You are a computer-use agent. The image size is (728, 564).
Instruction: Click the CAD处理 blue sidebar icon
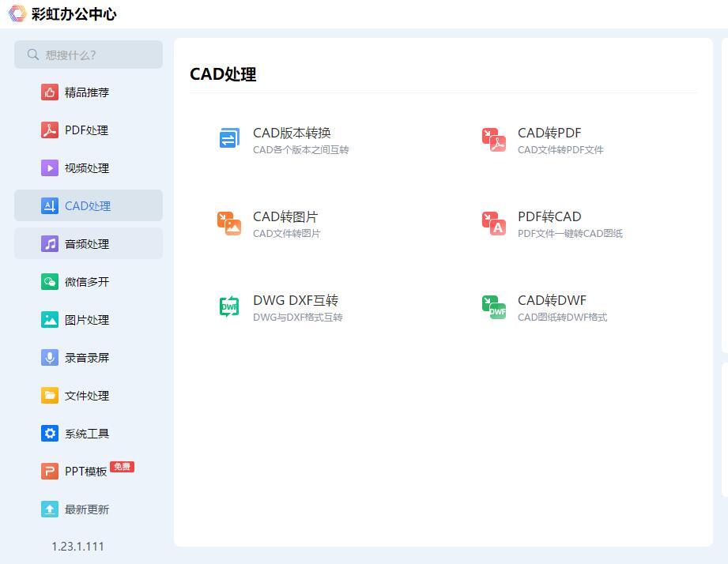[x=50, y=206]
